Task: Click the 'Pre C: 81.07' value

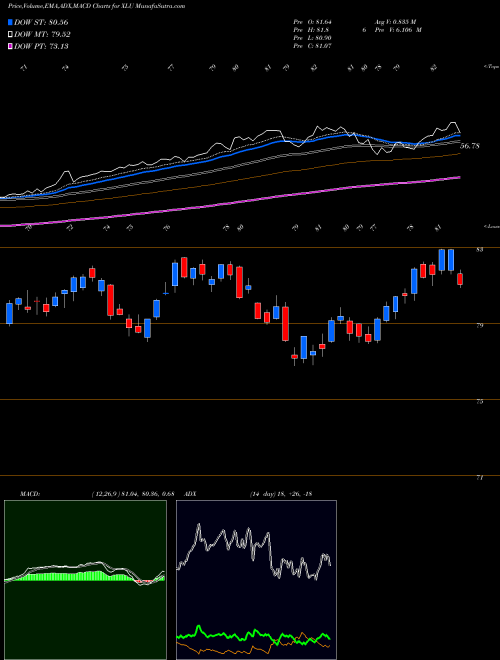Action: [x=313, y=46]
